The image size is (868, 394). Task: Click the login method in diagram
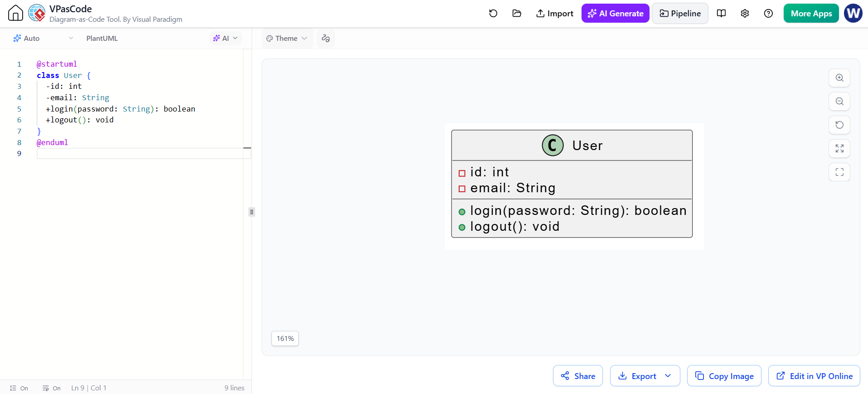[x=578, y=211]
